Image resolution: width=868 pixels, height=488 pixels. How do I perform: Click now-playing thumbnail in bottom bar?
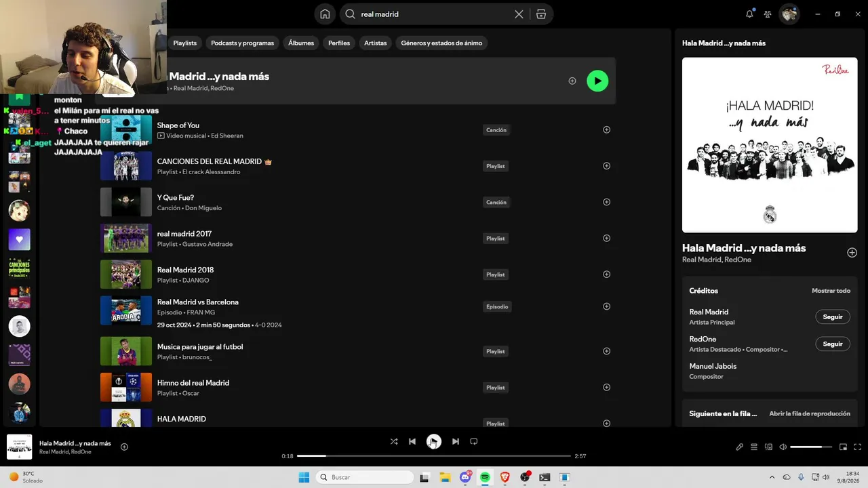tap(19, 447)
